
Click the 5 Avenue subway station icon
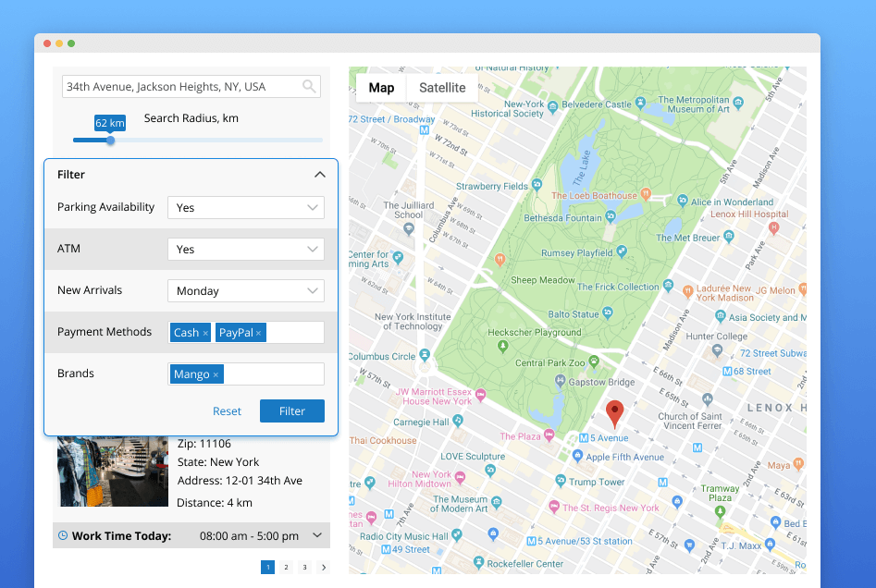(x=584, y=438)
